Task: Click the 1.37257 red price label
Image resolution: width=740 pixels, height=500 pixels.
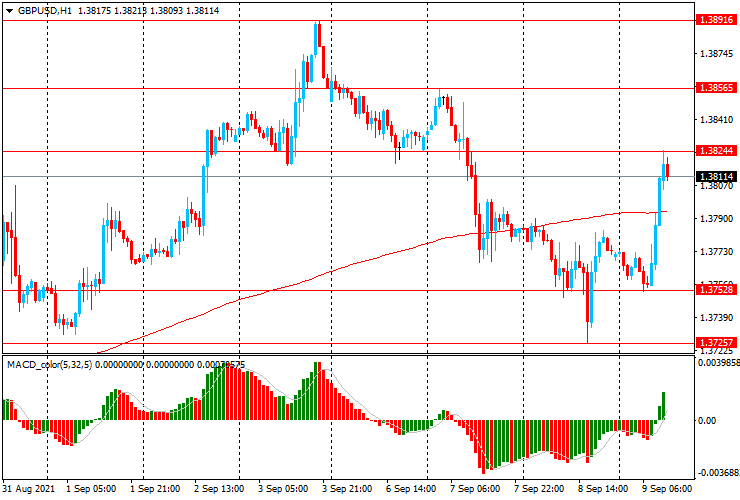Action: click(716, 342)
